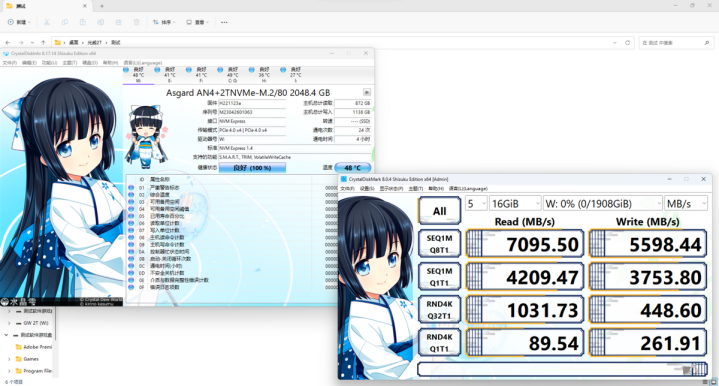Select the E: disk status orb in CrystalDiskInfo
The image size is (719, 386).
click(157, 70)
